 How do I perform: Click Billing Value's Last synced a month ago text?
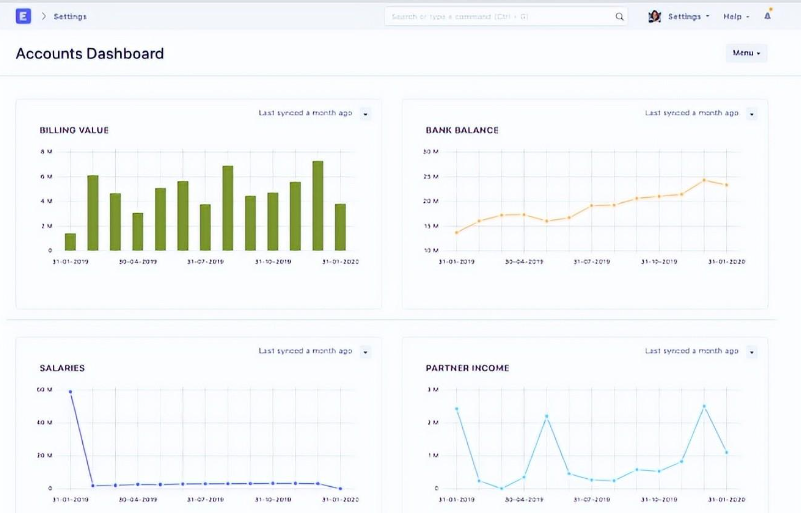(305, 113)
